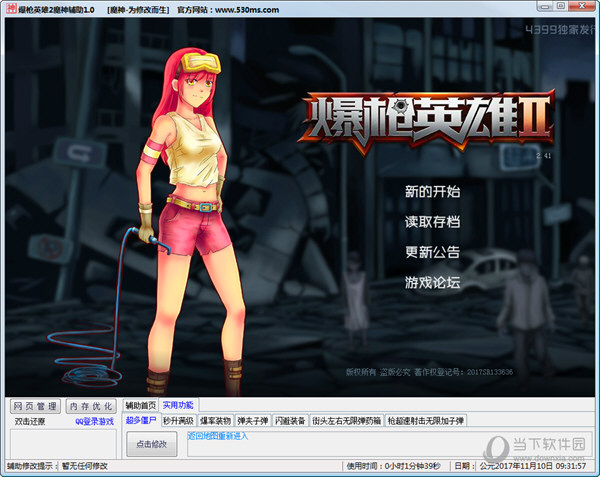600x477 pixels.
Task: Click the 使用时间 status bar entry
Action: [393, 466]
